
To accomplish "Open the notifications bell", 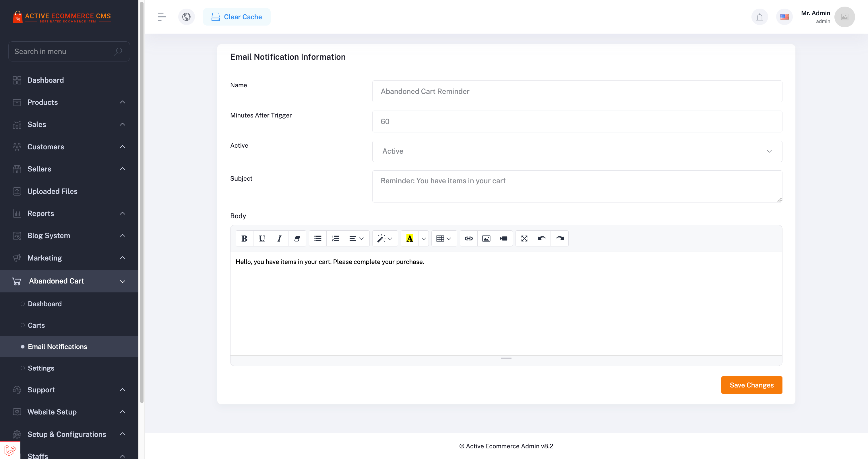I will 759,17.
